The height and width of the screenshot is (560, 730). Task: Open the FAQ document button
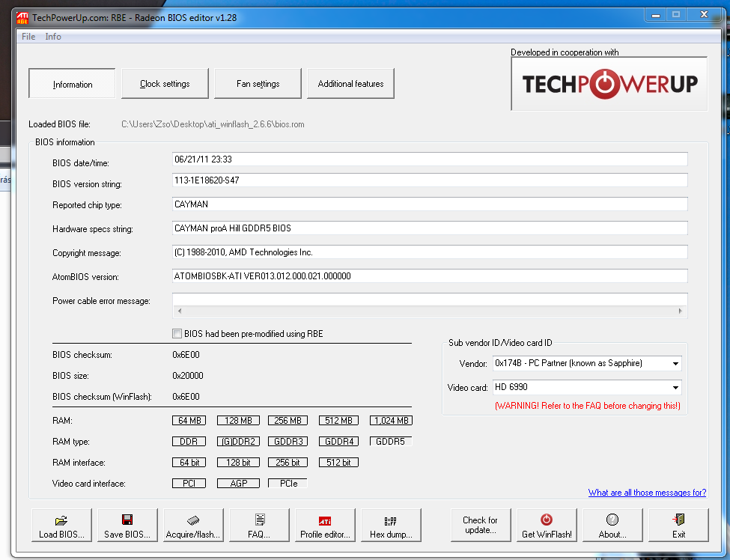[259, 525]
